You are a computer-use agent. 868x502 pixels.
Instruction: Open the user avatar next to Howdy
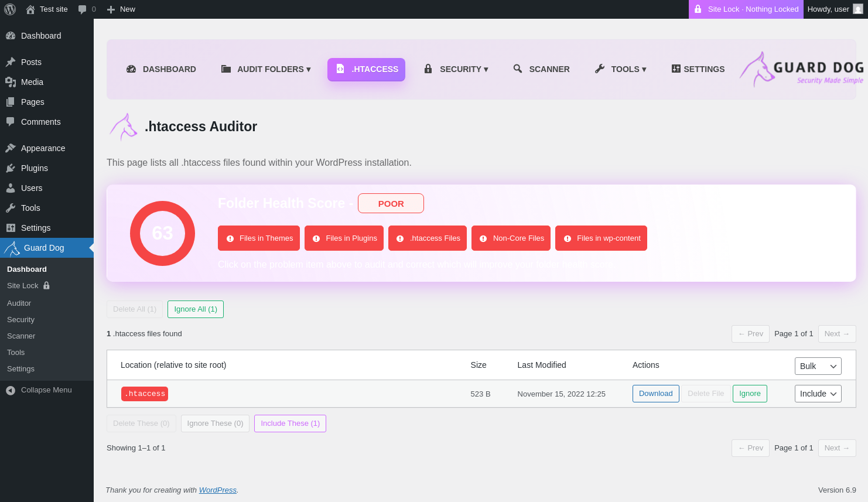pyautogui.click(x=858, y=9)
